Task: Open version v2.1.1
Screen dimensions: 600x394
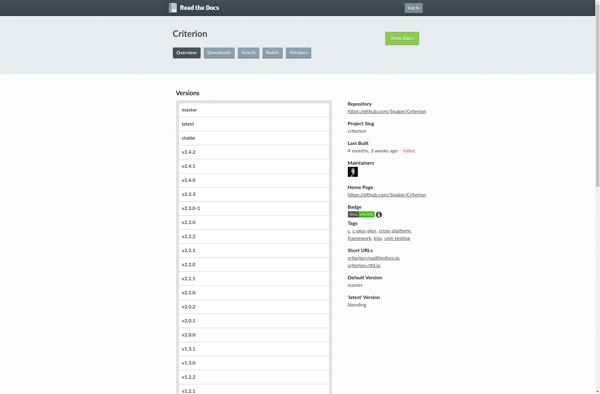Action: coord(254,279)
